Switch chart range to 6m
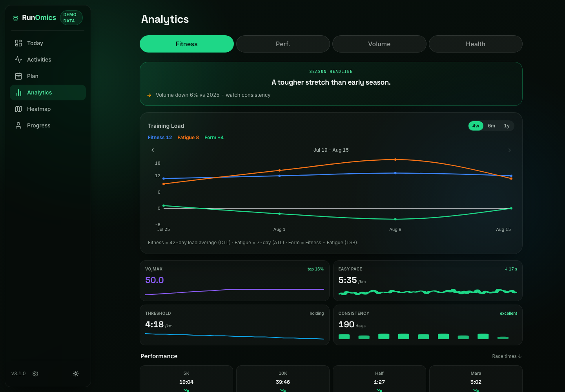Image resolution: width=565 pixels, height=392 pixels. 492,126
